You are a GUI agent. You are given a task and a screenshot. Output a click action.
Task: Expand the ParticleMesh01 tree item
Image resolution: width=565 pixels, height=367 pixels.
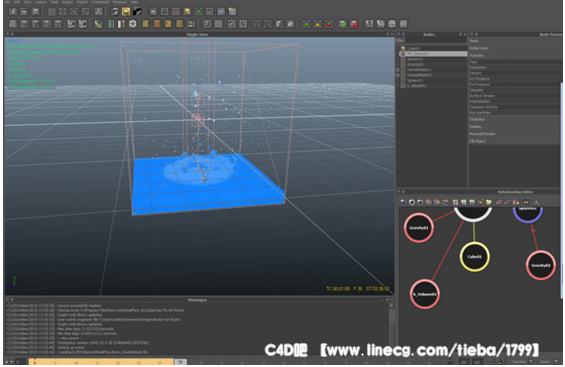click(x=398, y=70)
